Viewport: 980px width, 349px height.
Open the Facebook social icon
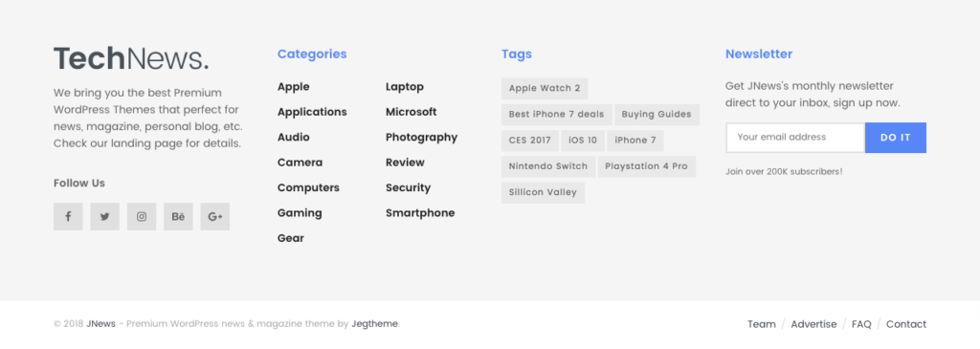pos(68,217)
